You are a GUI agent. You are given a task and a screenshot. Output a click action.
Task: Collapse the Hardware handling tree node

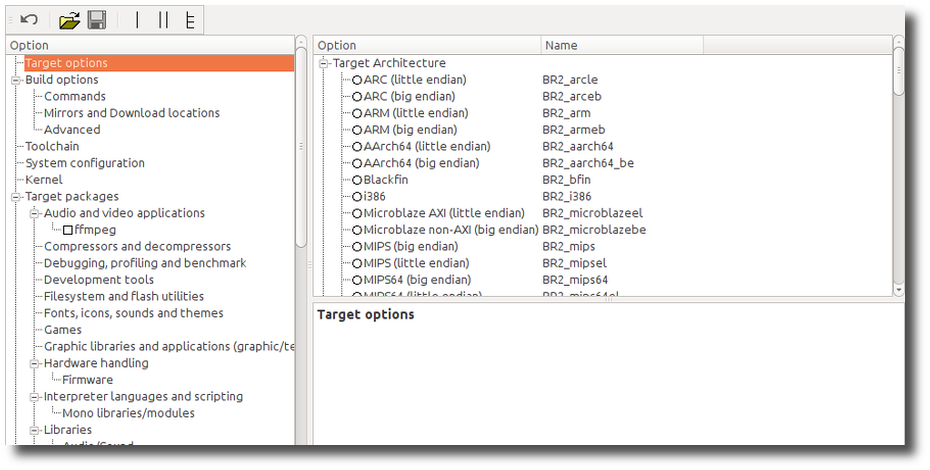34,363
